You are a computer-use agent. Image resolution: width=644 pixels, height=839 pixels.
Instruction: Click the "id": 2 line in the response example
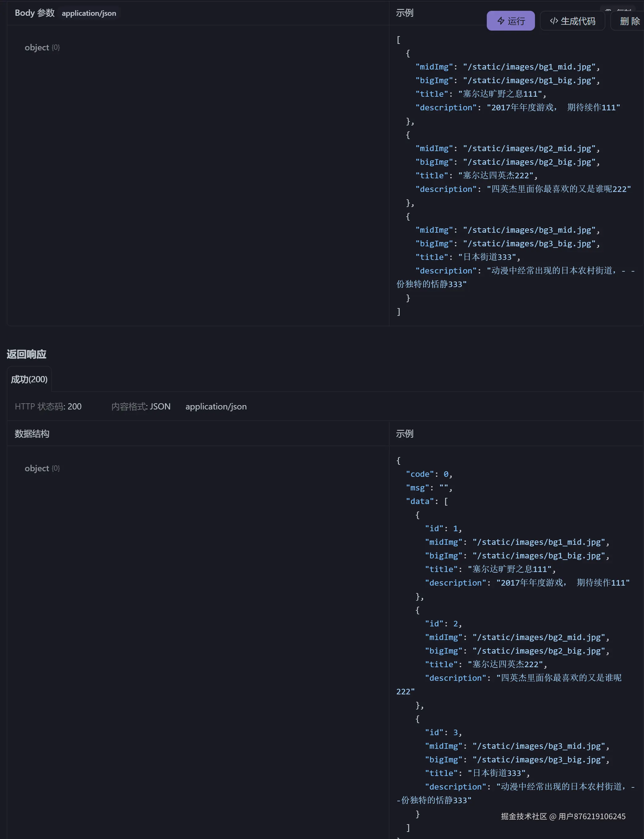tap(443, 624)
